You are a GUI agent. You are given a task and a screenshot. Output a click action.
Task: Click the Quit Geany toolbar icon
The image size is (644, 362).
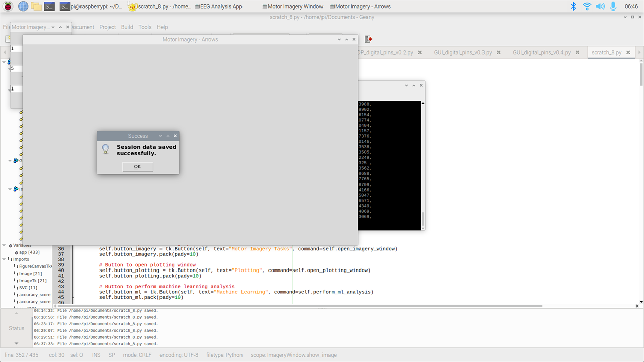[x=369, y=39]
